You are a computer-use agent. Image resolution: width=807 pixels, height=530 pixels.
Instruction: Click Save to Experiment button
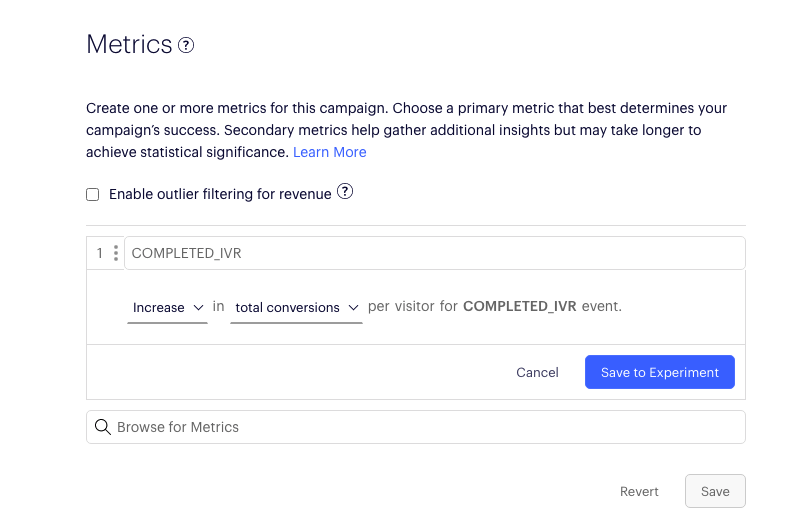[660, 372]
